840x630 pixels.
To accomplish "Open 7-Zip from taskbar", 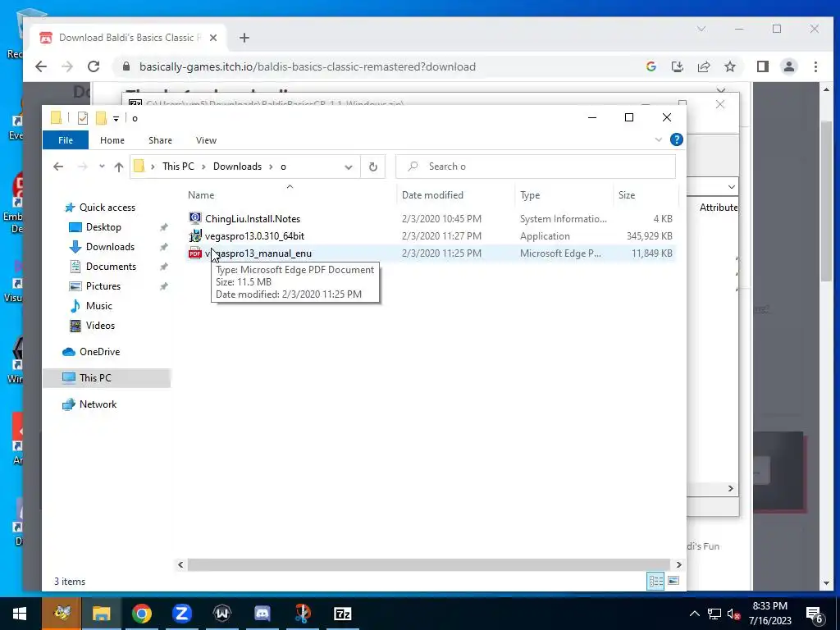I will 342,614.
